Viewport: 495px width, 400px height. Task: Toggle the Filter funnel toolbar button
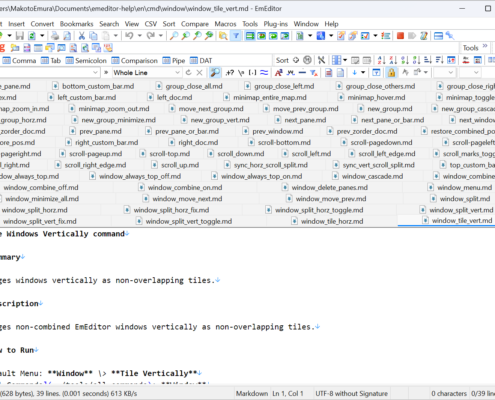236,36
